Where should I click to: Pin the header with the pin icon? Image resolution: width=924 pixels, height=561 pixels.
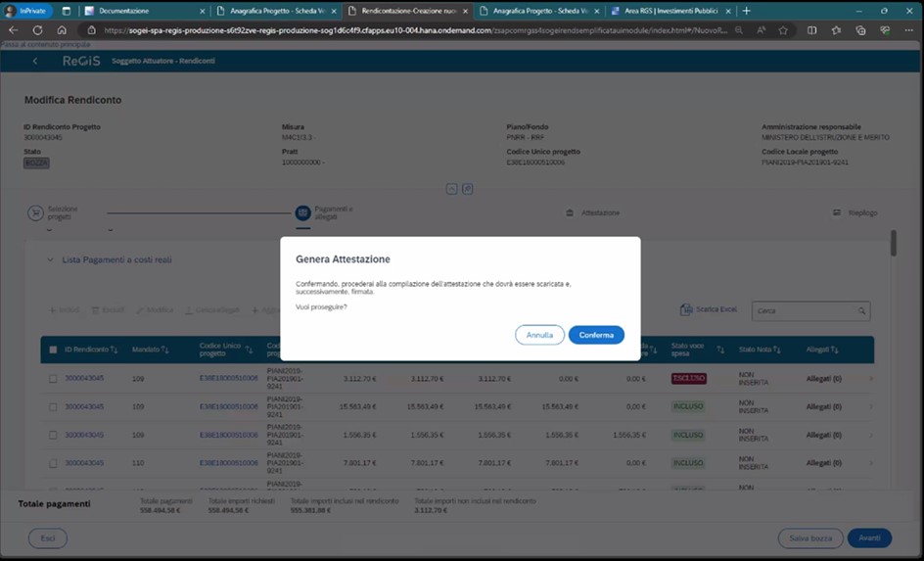(468, 188)
